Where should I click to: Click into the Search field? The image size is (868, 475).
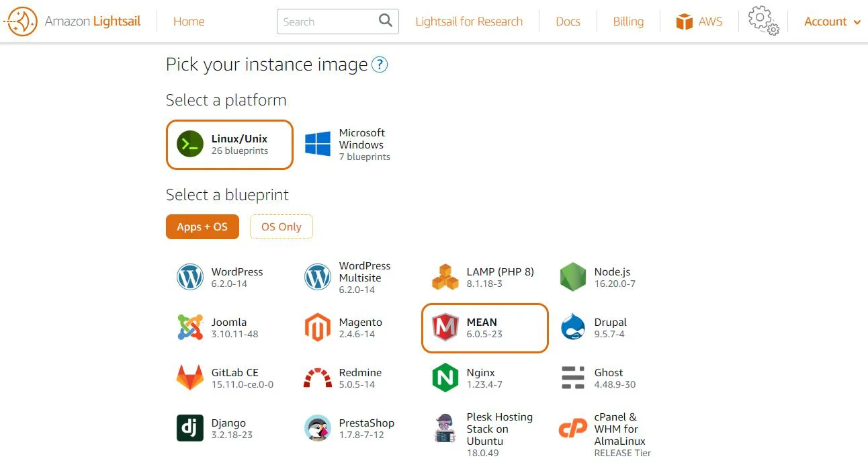point(338,21)
